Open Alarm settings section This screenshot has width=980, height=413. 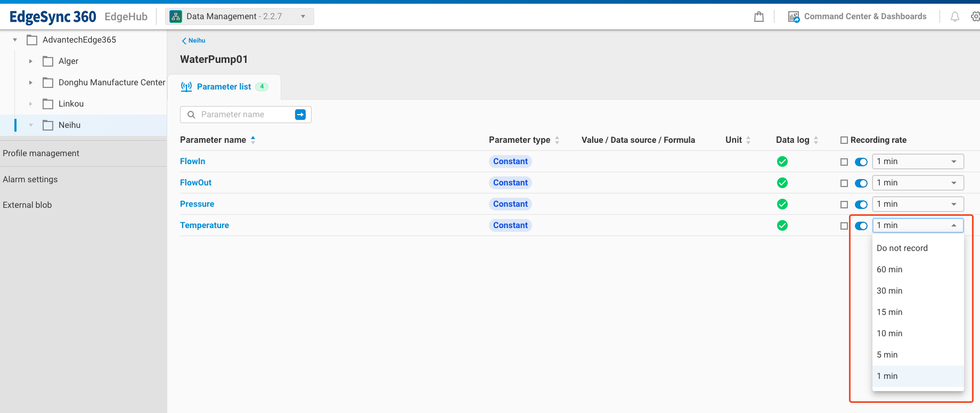point(30,180)
